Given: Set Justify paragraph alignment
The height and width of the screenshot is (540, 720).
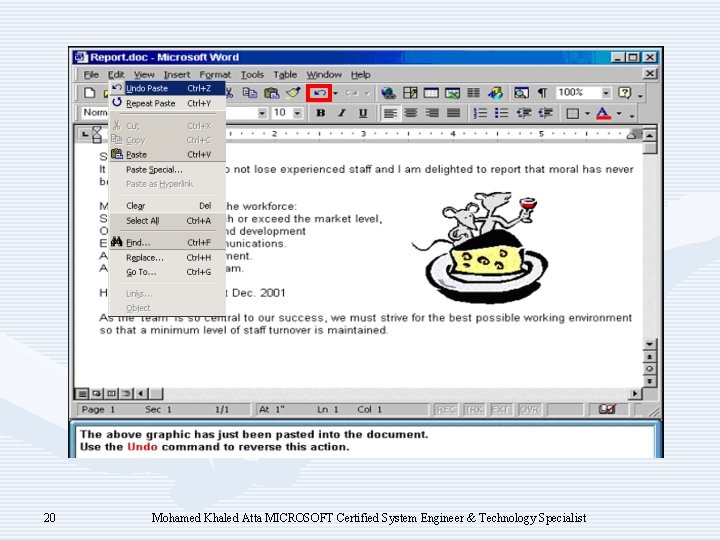Looking at the screenshot, I should (453, 113).
